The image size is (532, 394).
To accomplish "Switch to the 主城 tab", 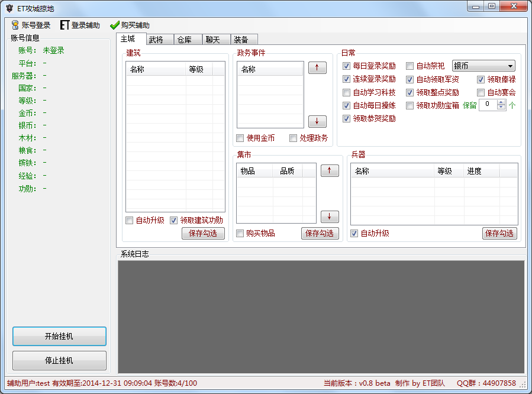I will pos(131,39).
